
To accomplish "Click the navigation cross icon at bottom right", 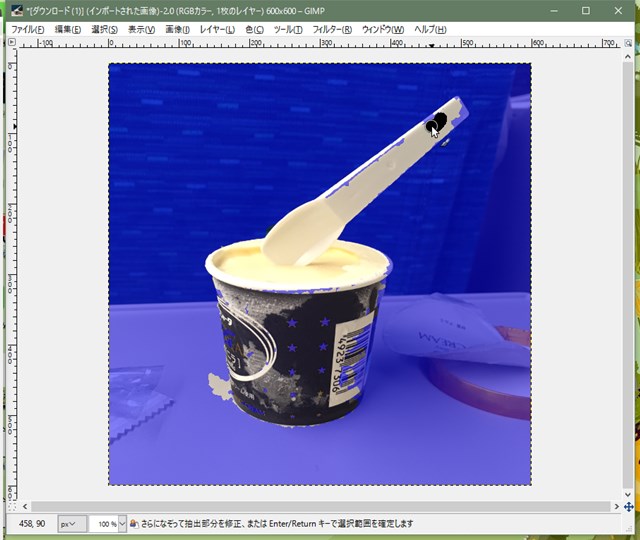I will (x=628, y=507).
